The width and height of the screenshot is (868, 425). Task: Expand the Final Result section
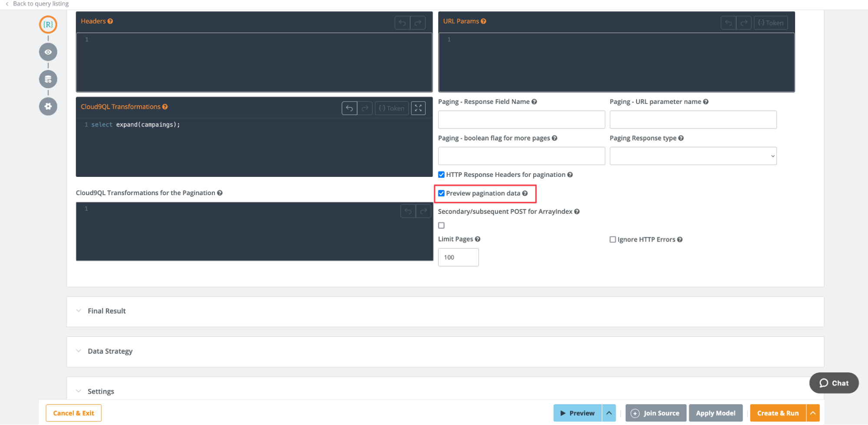click(106, 311)
